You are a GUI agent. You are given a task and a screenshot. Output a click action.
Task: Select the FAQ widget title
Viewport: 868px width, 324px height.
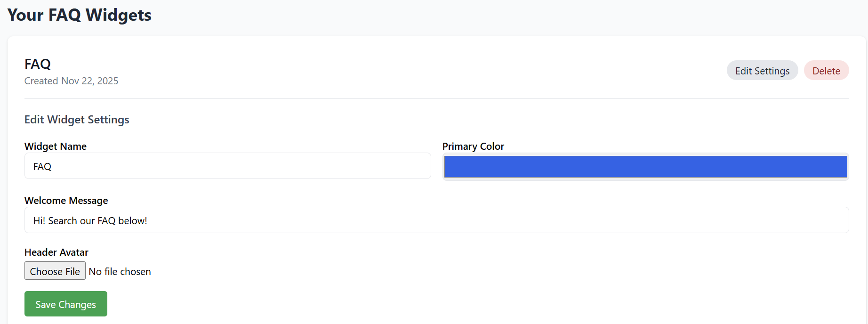click(38, 64)
